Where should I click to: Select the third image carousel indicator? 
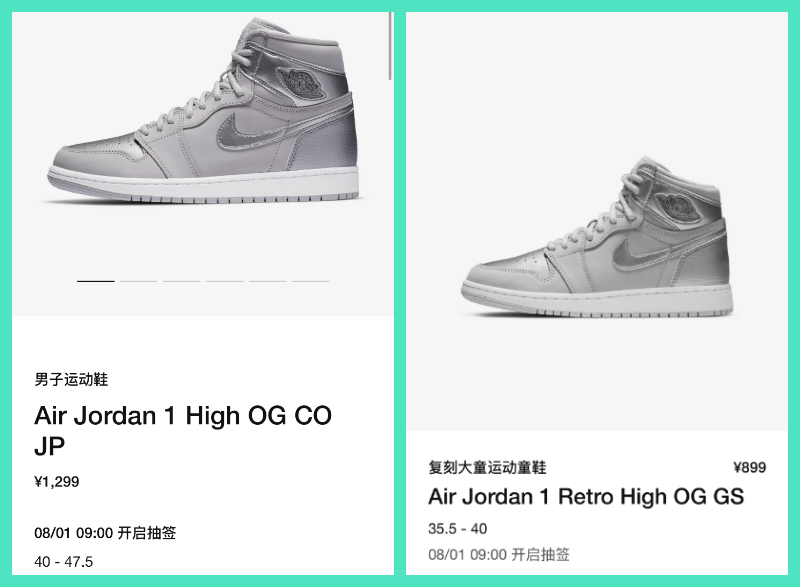click(x=182, y=281)
